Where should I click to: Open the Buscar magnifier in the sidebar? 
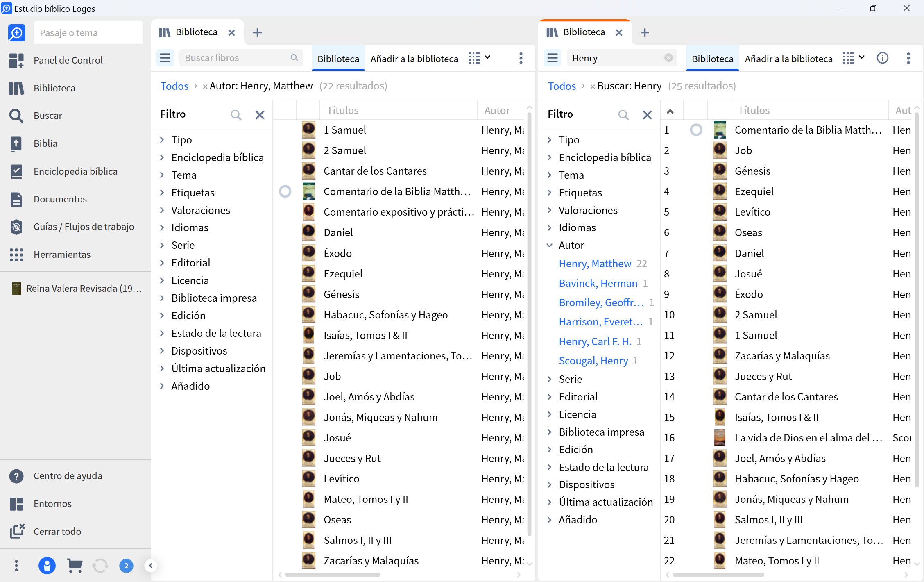[16, 116]
